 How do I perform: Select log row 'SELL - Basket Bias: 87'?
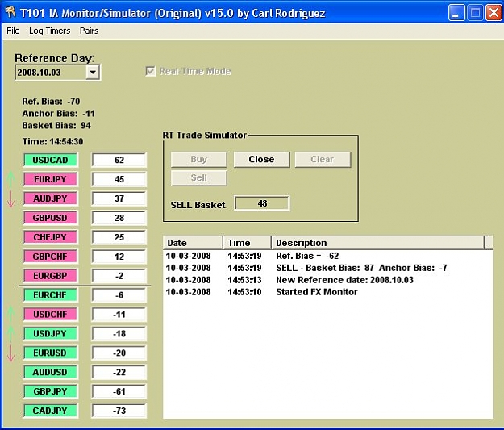[x=327, y=268]
